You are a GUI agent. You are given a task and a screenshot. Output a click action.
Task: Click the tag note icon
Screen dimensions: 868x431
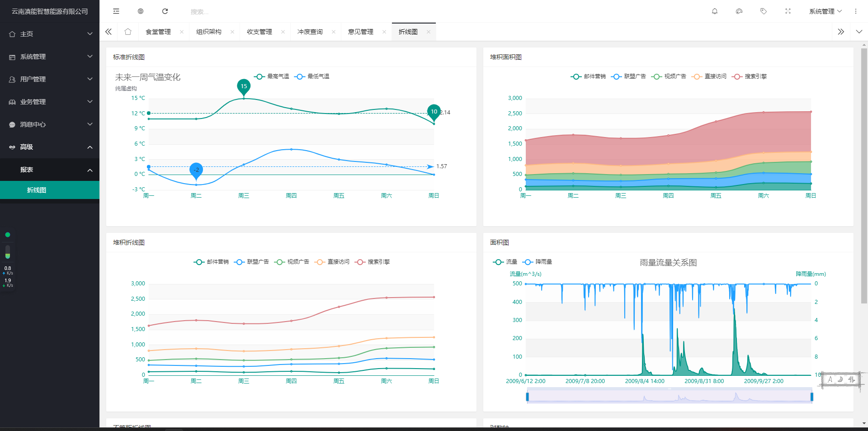(x=764, y=11)
